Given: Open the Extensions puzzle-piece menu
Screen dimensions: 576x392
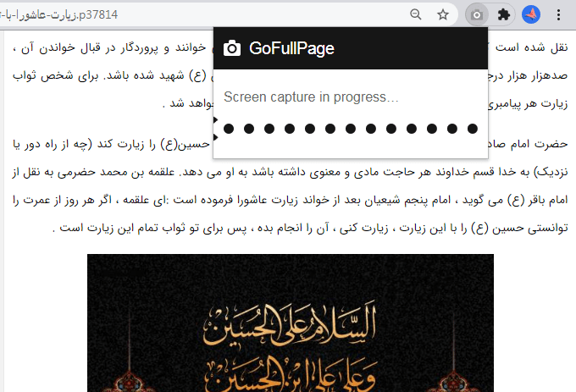Looking at the screenshot, I should click(x=504, y=14).
